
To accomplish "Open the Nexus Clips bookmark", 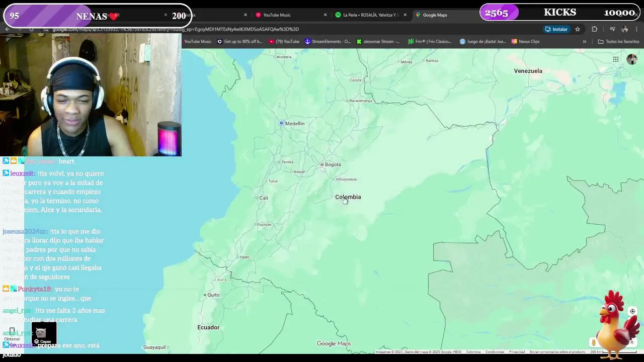I will pyautogui.click(x=525, y=42).
